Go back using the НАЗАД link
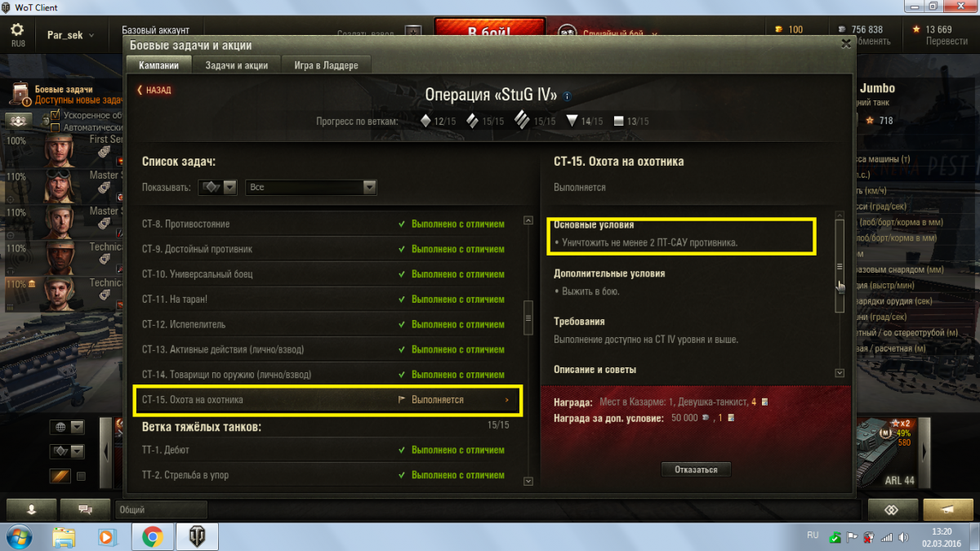980x551 pixels. (154, 90)
